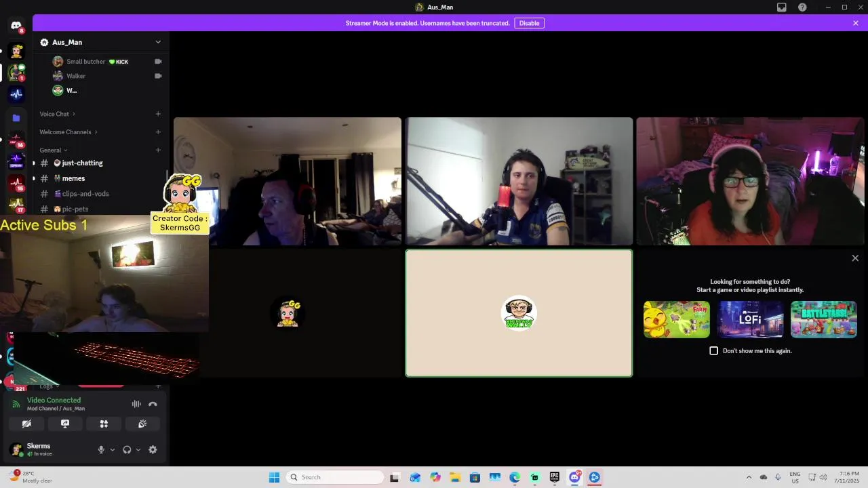Create channel in Welcome Channels category

pyautogui.click(x=158, y=132)
